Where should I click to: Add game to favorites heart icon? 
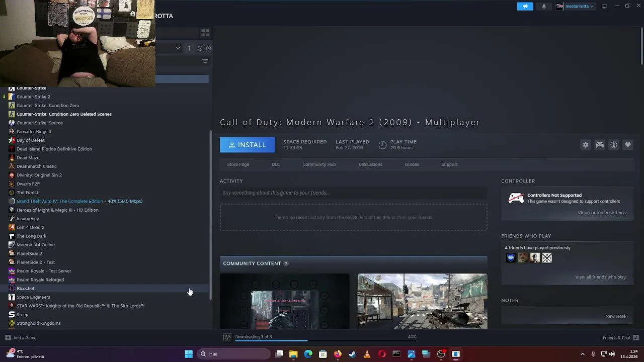628,145
